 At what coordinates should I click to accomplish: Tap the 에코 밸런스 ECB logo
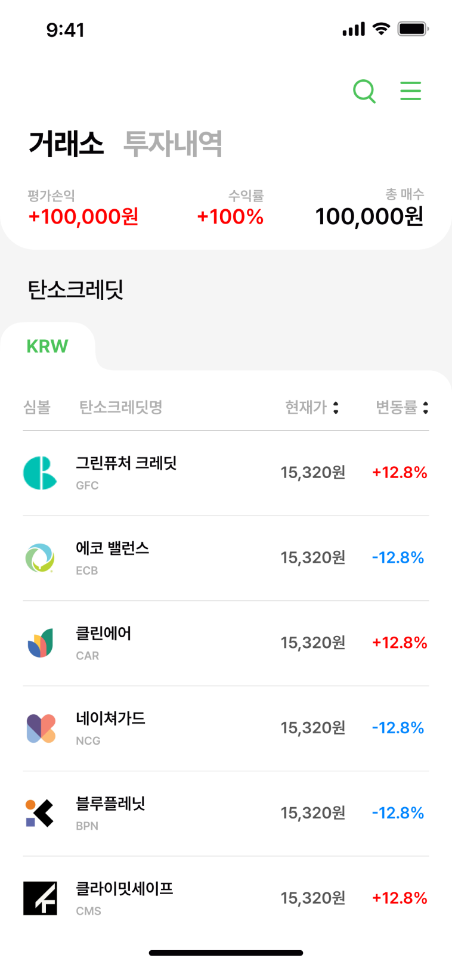tap(40, 558)
